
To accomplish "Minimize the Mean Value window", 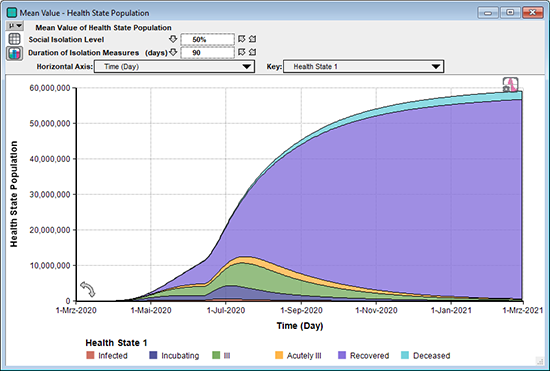I will coord(488,13).
